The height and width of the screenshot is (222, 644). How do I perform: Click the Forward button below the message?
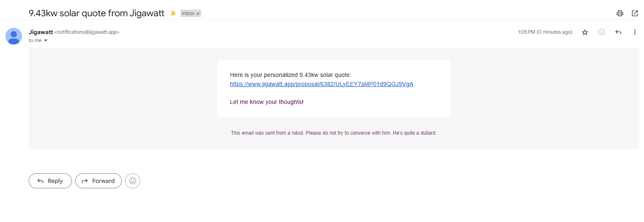pyautogui.click(x=99, y=181)
